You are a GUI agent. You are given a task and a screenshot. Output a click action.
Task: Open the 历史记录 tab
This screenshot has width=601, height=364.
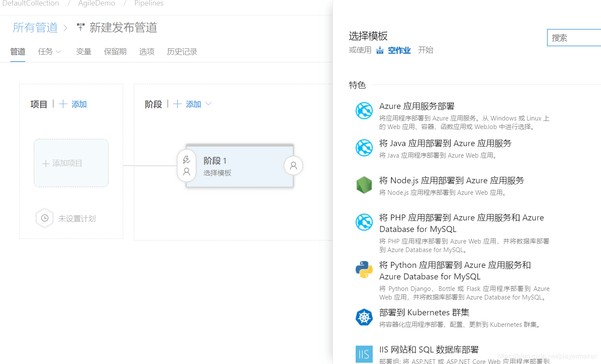182,52
